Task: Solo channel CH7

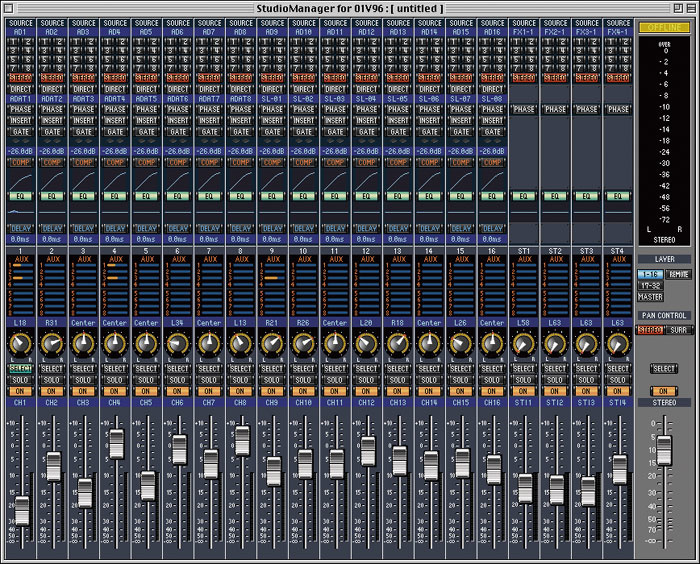Action: coord(209,380)
